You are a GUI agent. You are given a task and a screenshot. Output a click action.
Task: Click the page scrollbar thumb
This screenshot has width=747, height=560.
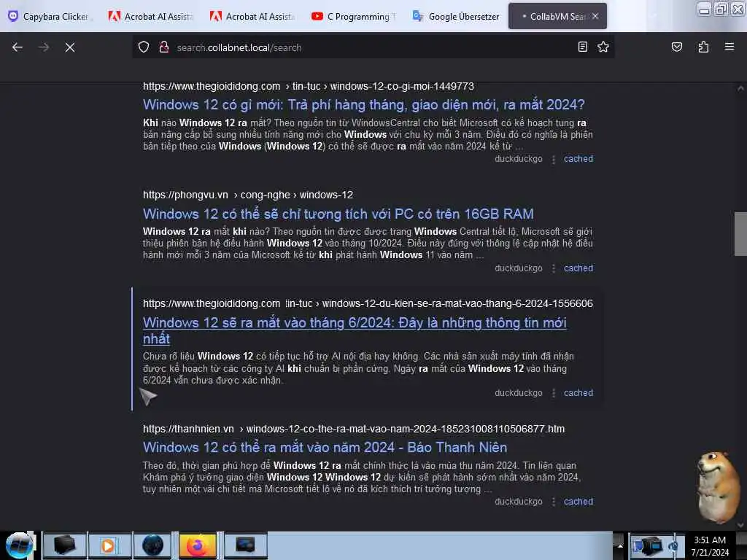740,234
